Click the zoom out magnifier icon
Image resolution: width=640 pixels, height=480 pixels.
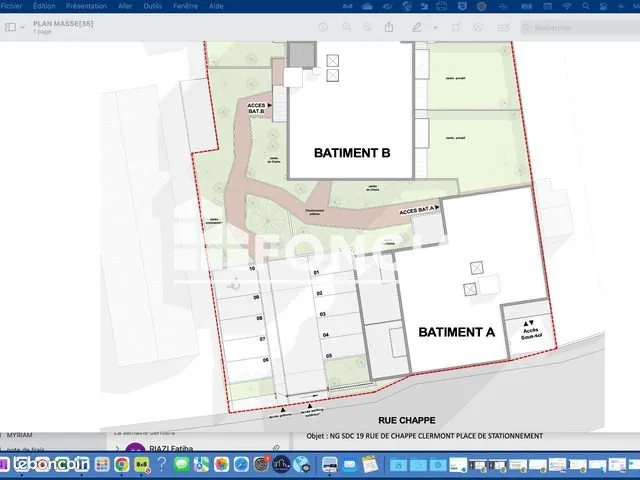[347, 27]
